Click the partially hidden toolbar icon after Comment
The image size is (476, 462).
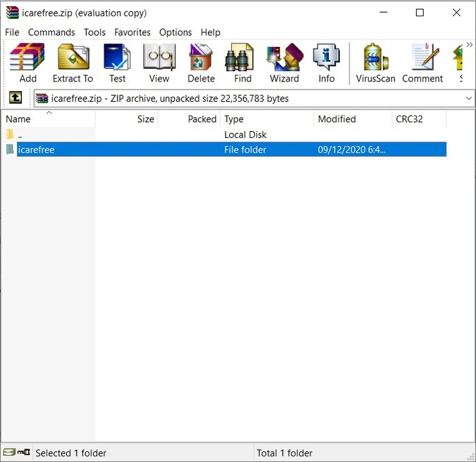(x=458, y=63)
